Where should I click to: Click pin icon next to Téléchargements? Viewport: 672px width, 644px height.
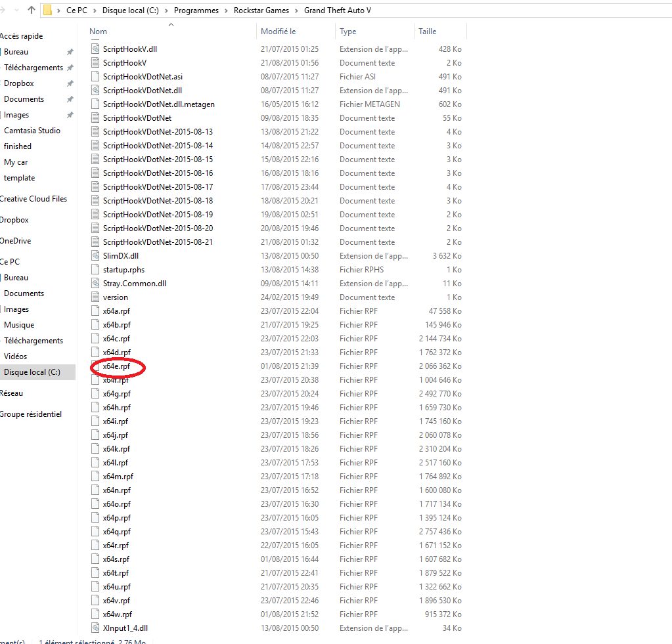point(70,68)
